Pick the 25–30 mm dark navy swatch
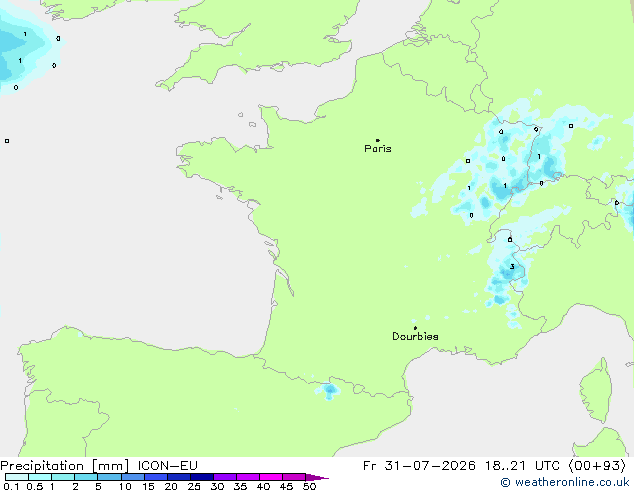Viewport: 634px width, 490px height. point(202,477)
